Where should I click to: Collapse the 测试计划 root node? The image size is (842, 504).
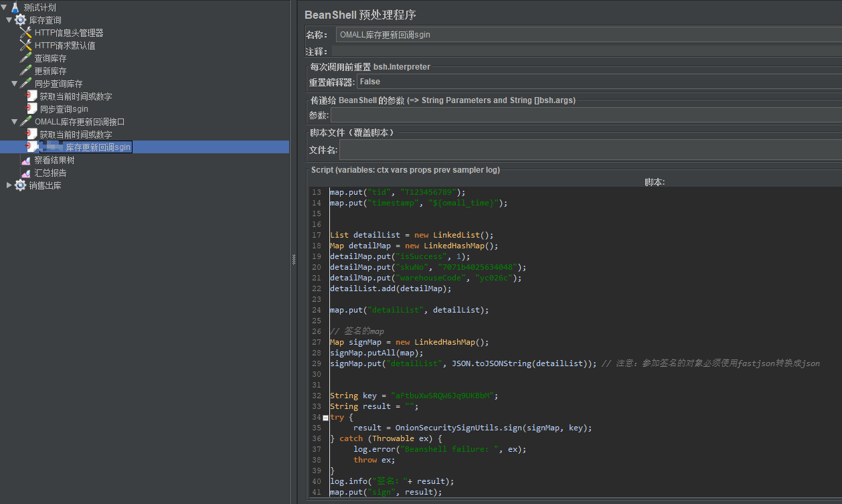pyautogui.click(x=4, y=7)
